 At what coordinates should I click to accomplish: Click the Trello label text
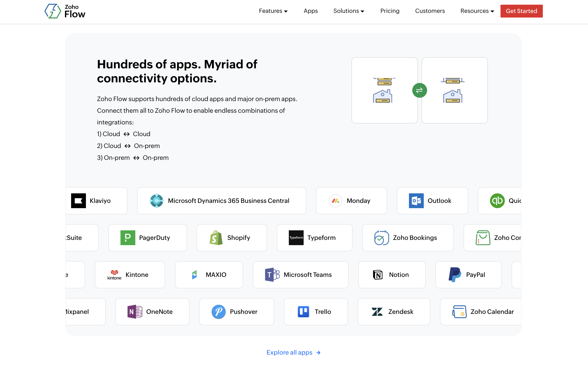click(x=323, y=312)
